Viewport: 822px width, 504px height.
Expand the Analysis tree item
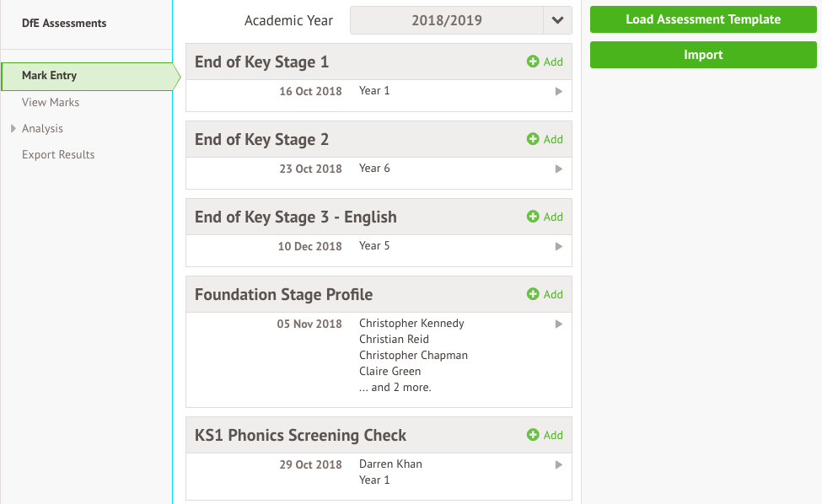click(x=13, y=128)
